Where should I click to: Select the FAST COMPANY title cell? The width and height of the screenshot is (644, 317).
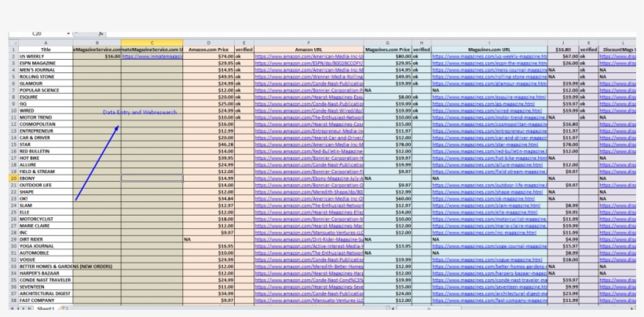click(x=46, y=300)
